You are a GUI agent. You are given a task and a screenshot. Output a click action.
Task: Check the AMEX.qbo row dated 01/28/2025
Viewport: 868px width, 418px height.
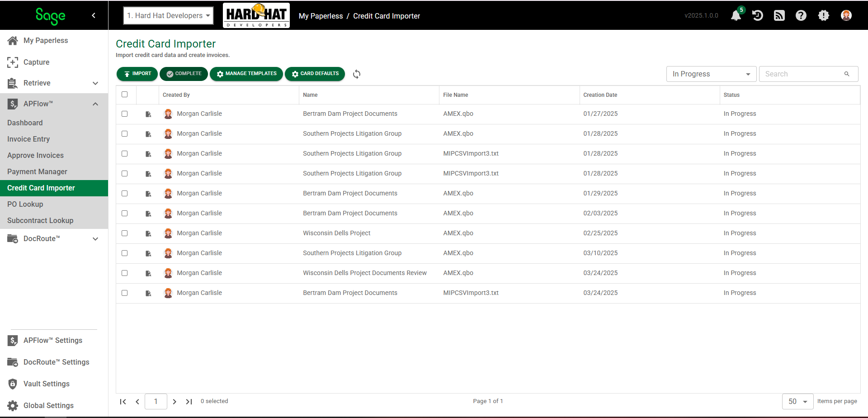click(125, 134)
